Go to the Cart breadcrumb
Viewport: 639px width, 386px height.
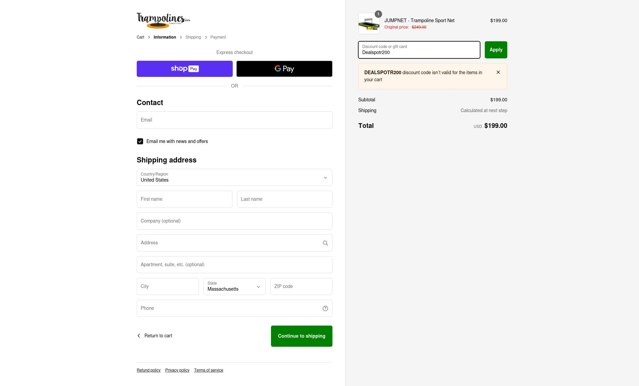[x=140, y=37]
